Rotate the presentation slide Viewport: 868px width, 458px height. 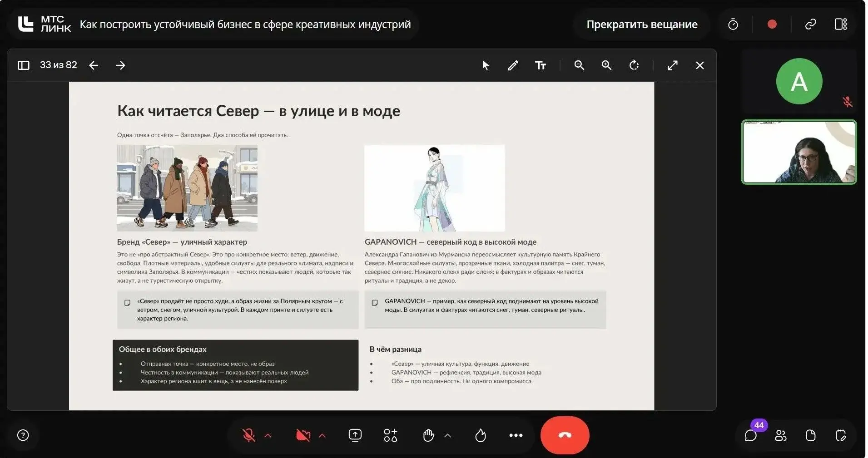(x=634, y=65)
